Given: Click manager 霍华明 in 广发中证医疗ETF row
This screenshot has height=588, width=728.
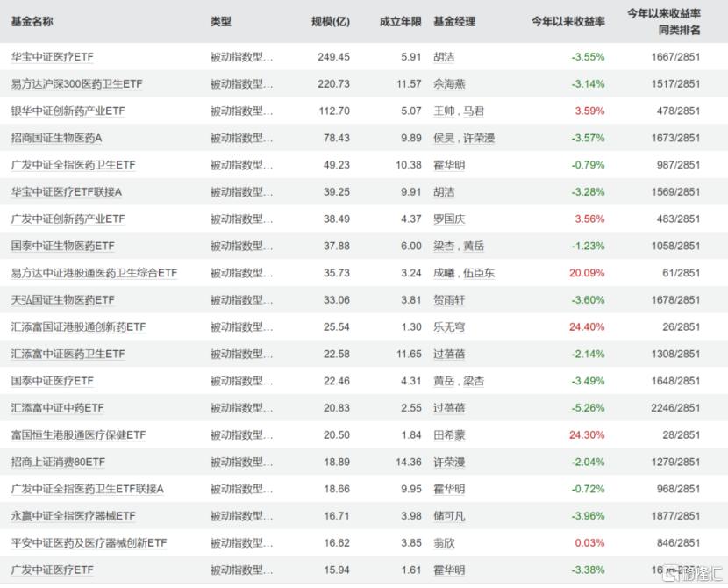Looking at the screenshot, I should (x=449, y=570).
